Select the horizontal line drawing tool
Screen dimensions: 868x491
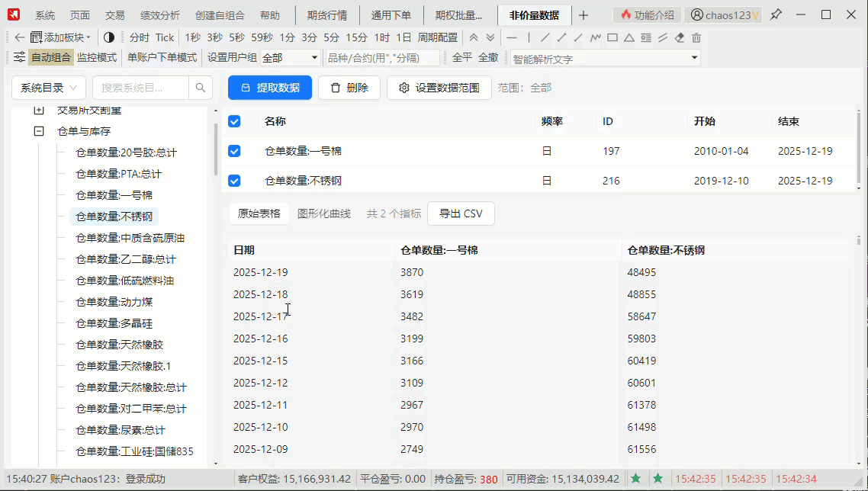tap(512, 37)
